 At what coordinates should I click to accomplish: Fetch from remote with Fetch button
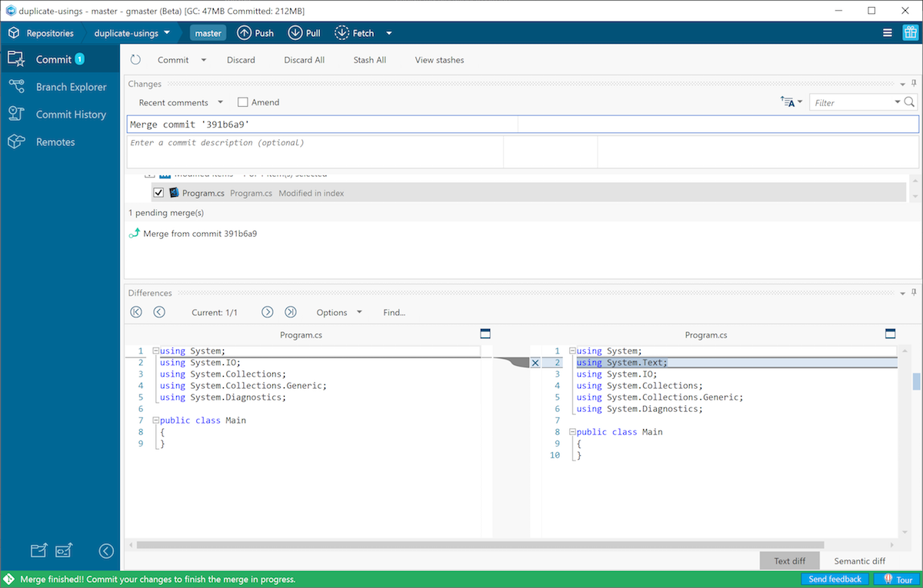click(x=355, y=33)
